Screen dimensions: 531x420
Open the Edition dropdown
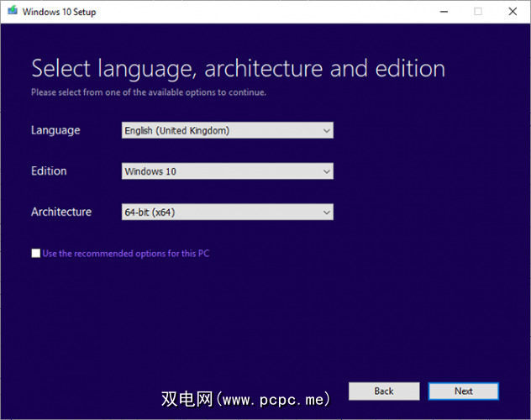(x=227, y=171)
